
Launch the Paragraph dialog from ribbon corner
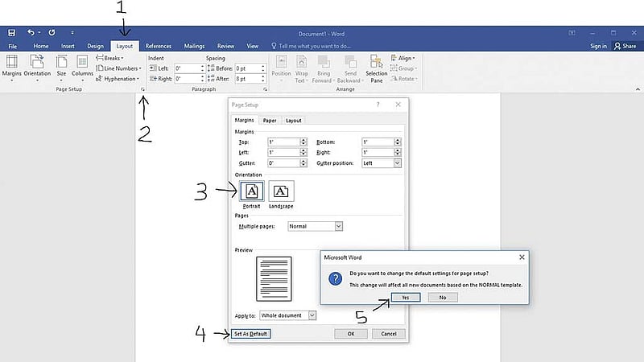pyautogui.click(x=265, y=89)
